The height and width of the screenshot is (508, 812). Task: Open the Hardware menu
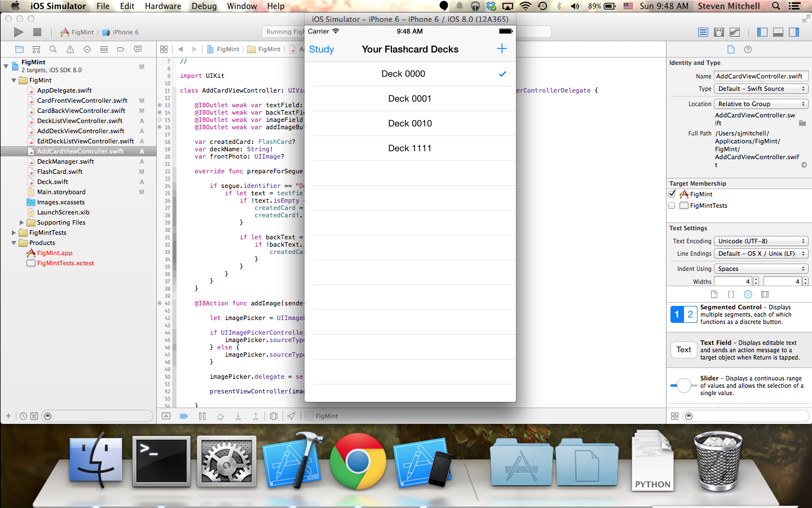point(163,6)
